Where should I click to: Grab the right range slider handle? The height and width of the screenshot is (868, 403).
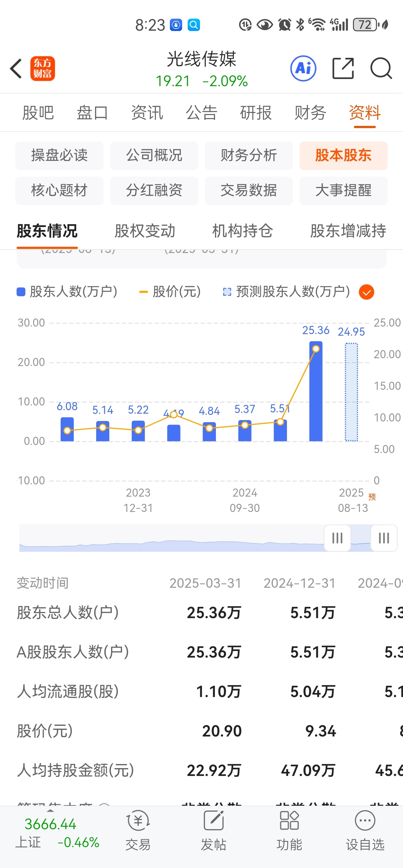tap(384, 538)
